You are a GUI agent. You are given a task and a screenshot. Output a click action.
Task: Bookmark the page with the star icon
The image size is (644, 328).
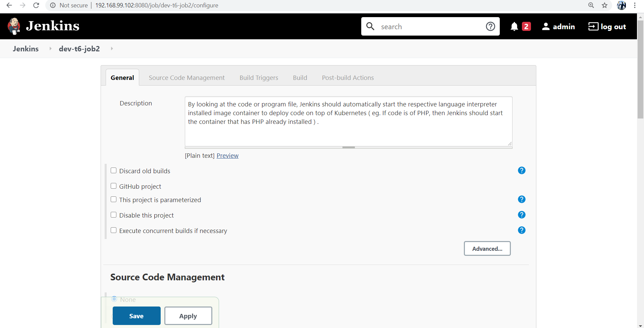click(x=604, y=5)
